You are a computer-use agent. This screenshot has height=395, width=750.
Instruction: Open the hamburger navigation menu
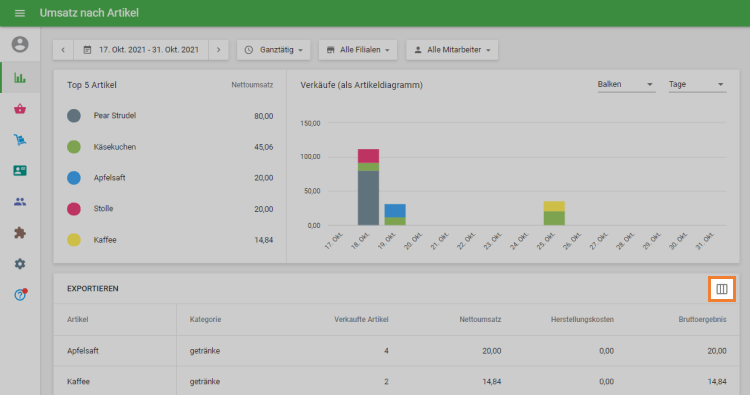20,13
